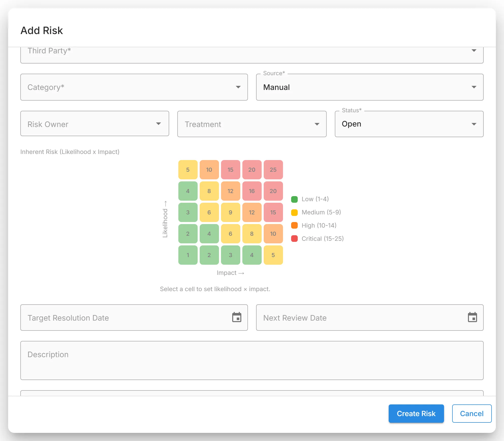Select risk matrix cell 25
The height and width of the screenshot is (441, 504).
pos(273,170)
